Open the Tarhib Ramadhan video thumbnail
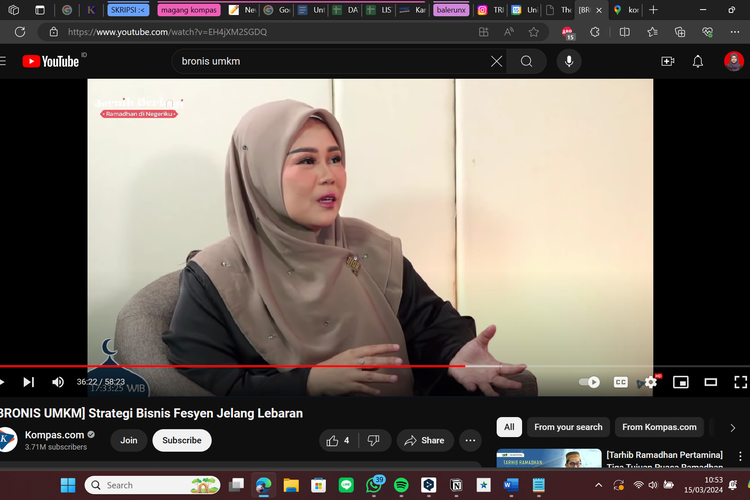The width and height of the screenshot is (750, 500). [x=549, y=458]
